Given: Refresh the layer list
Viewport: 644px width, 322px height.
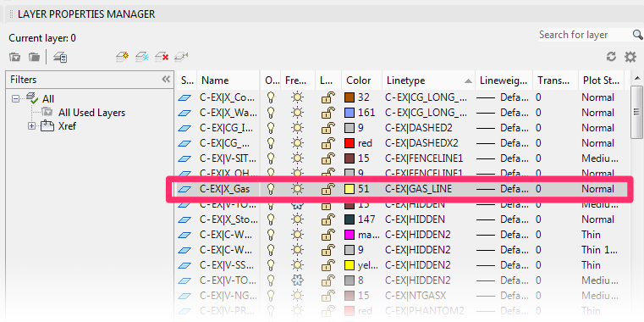Looking at the screenshot, I should click(x=612, y=57).
